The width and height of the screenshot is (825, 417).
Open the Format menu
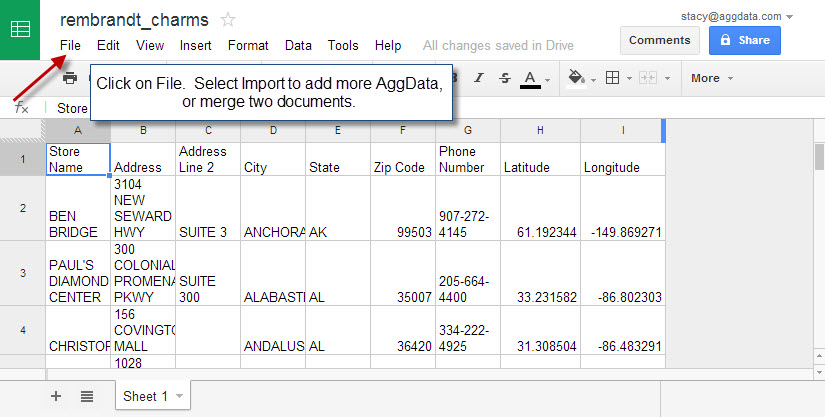point(248,46)
